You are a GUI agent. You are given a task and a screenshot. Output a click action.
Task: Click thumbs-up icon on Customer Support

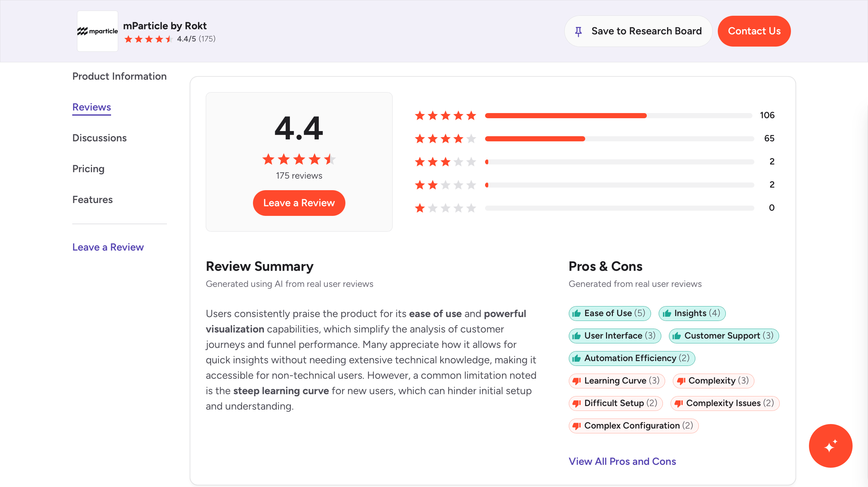tap(677, 336)
